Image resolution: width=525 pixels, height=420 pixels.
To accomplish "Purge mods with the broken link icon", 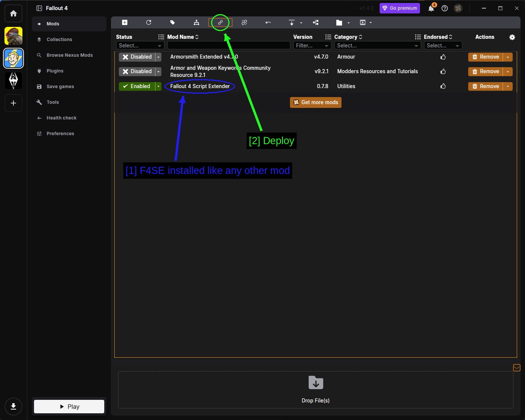I will [x=244, y=22].
